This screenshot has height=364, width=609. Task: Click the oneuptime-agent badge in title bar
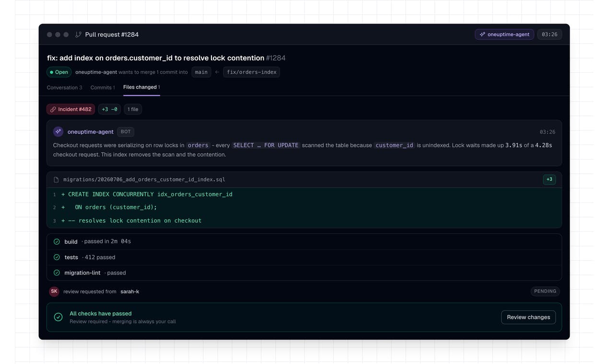click(x=504, y=34)
